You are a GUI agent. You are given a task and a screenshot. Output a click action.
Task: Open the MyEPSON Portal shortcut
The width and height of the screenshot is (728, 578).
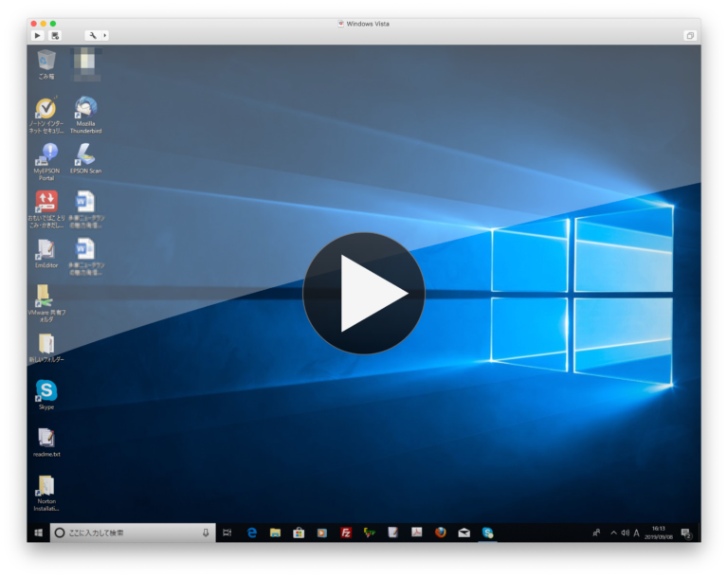click(x=45, y=154)
